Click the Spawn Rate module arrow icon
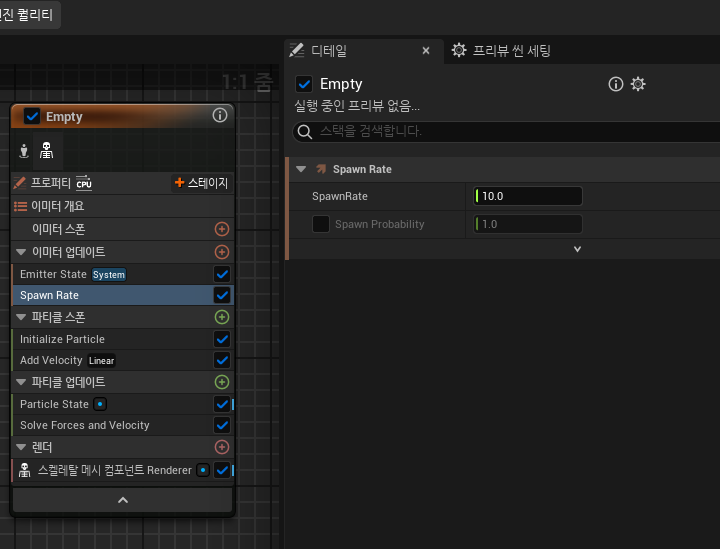This screenshot has width=720, height=549. [321, 169]
